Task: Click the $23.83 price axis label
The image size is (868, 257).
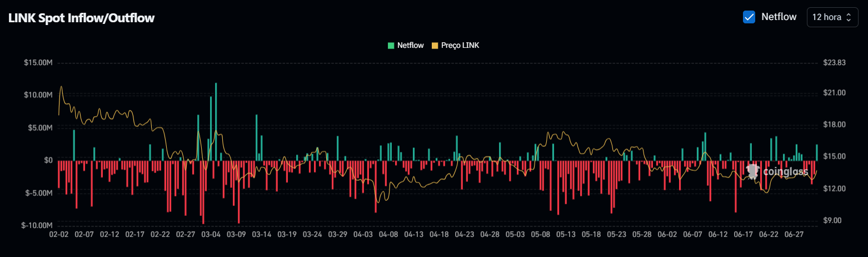Action: (834, 63)
